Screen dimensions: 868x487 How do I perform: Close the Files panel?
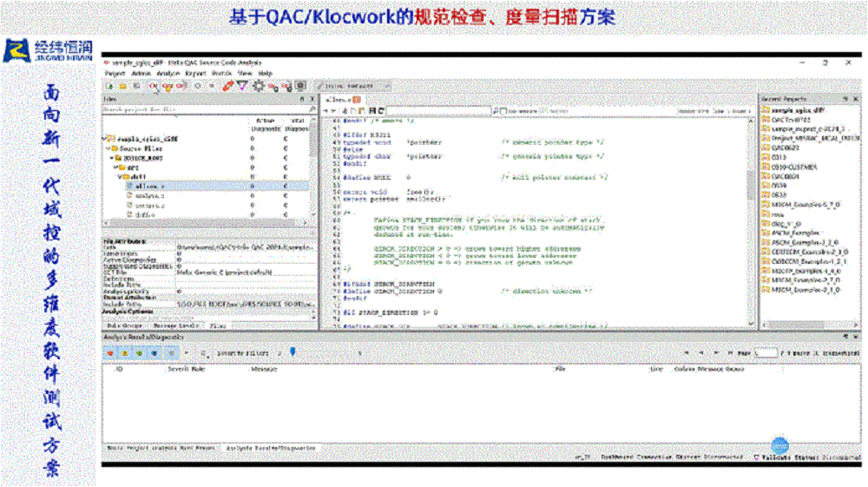pyautogui.click(x=312, y=99)
